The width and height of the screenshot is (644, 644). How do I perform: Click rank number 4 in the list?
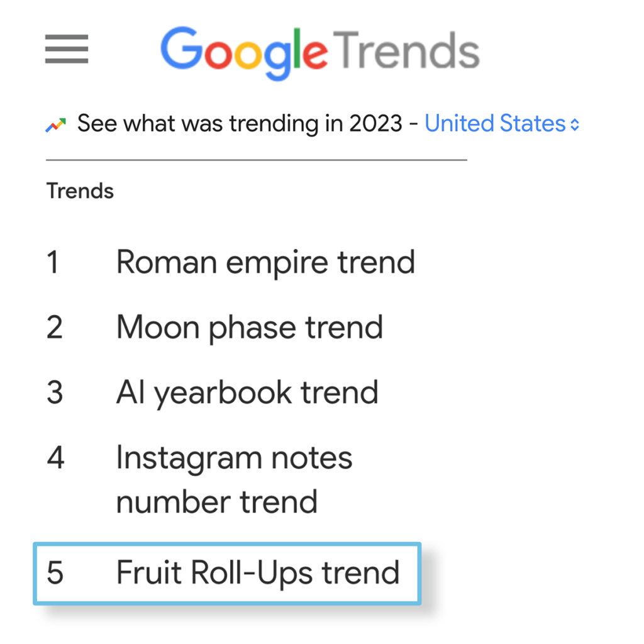55,458
